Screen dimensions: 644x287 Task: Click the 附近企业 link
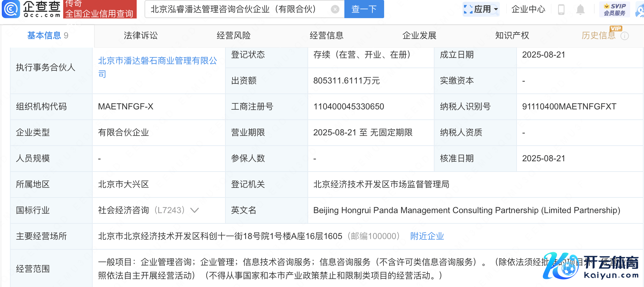(x=427, y=236)
